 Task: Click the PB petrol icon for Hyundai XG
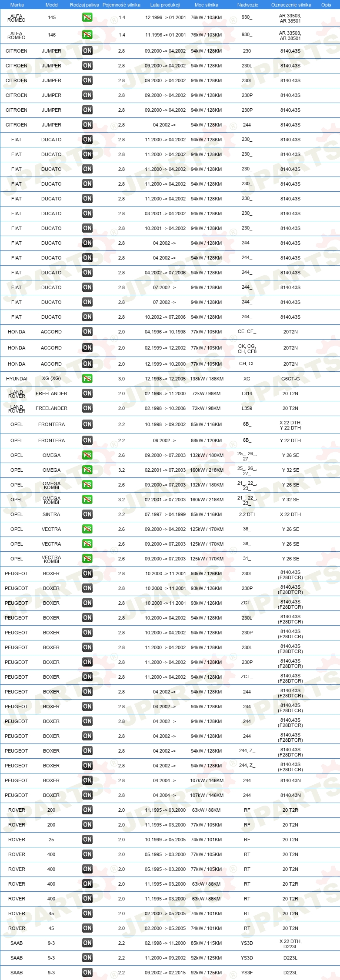tap(87, 379)
